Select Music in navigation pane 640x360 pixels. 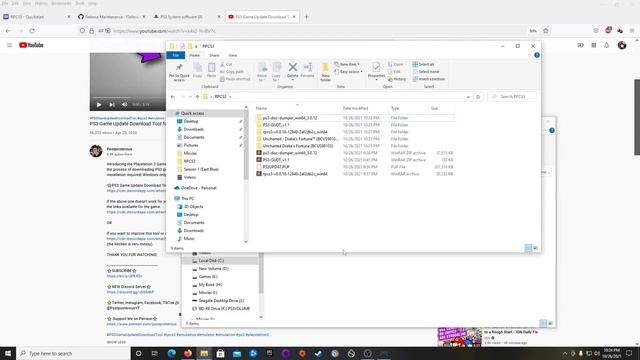(189, 238)
